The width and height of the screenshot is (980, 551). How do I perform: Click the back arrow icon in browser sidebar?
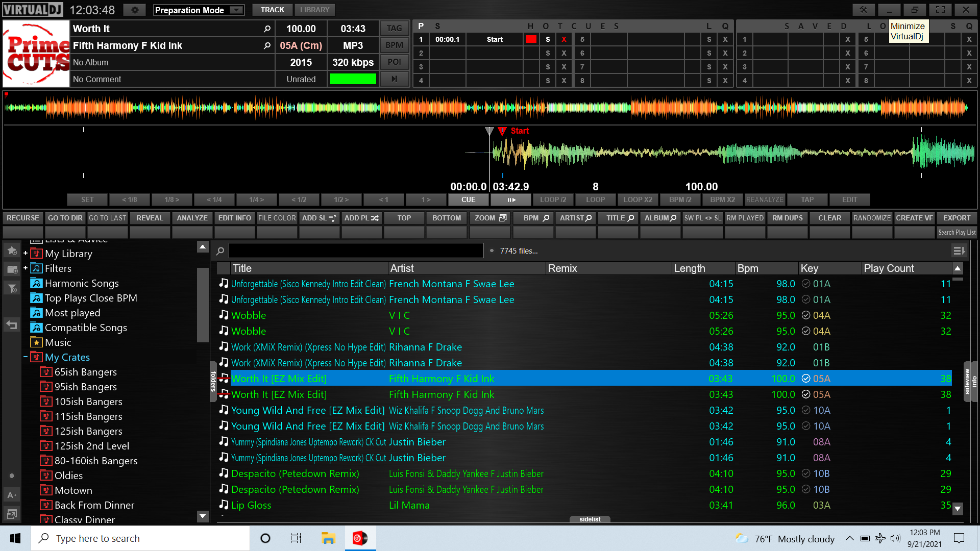[x=12, y=324]
